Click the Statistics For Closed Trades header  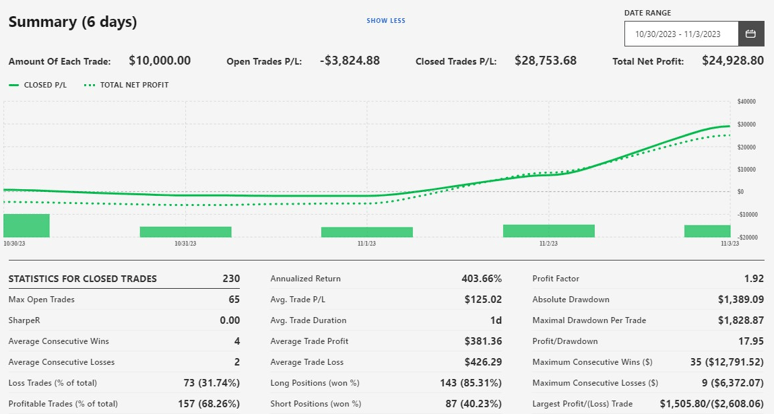click(83, 279)
